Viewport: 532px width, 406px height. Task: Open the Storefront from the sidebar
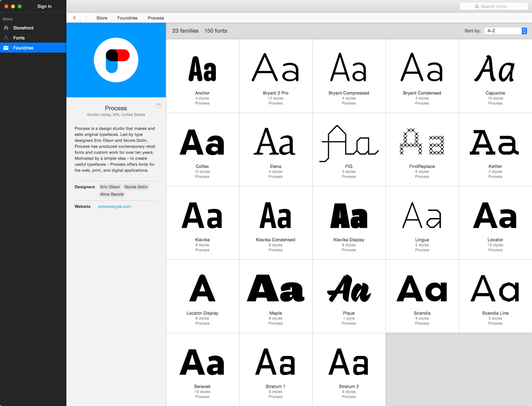(22, 28)
